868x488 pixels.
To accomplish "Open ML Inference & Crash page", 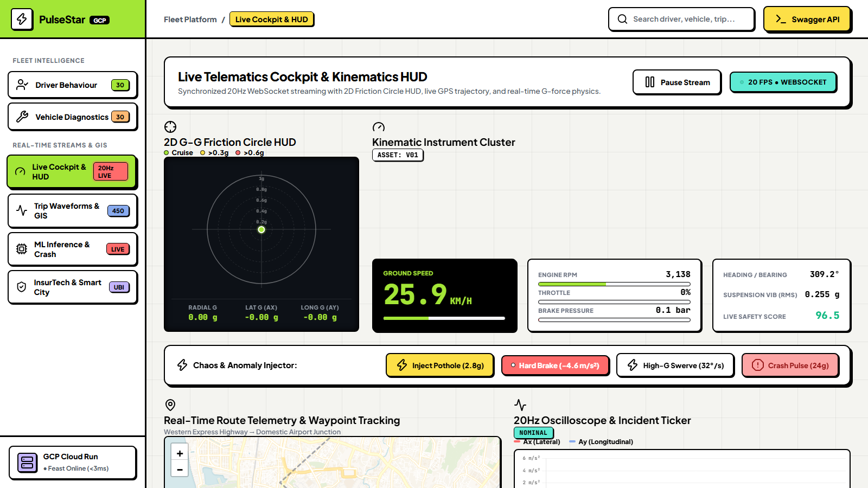I will (73, 249).
